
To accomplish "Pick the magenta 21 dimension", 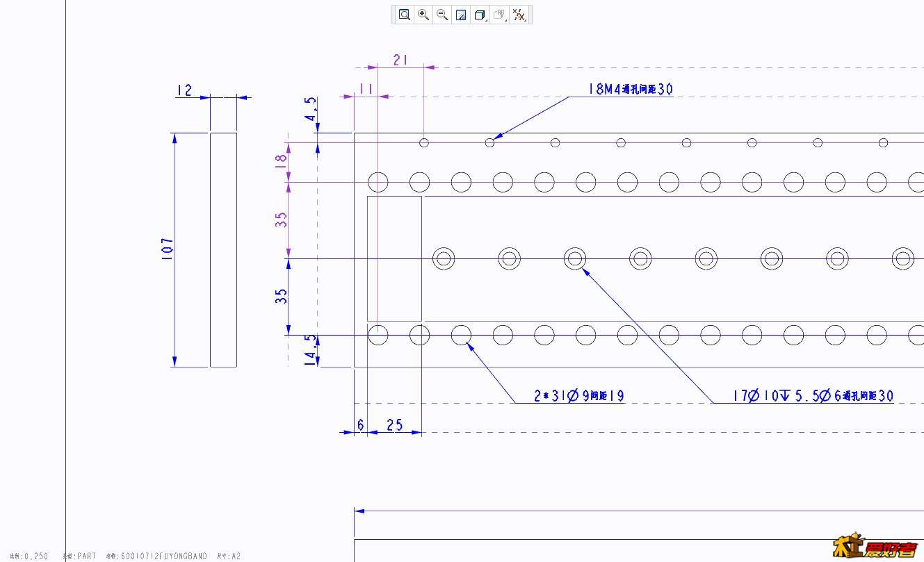I will [x=400, y=60].
